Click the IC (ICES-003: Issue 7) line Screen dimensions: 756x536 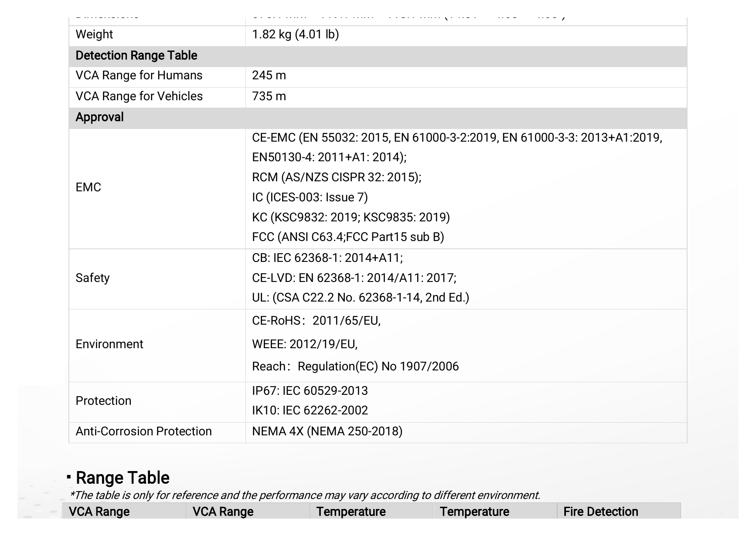coord(310,197)
